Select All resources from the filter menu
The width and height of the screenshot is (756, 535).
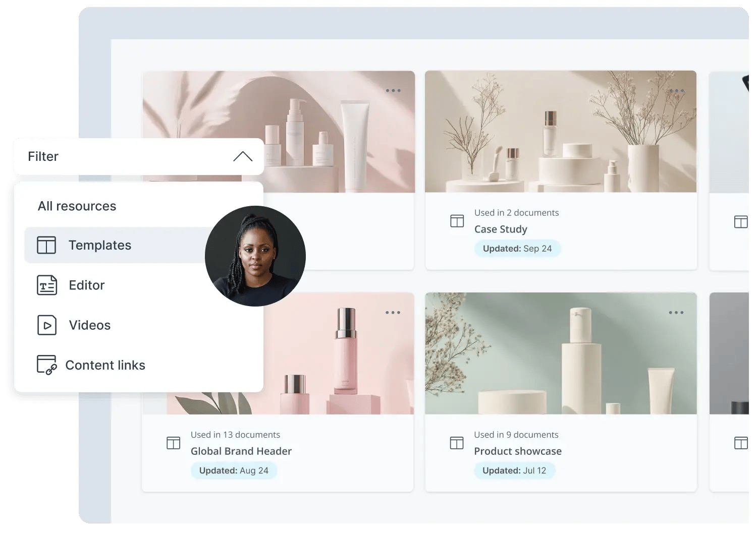point(77,206)
